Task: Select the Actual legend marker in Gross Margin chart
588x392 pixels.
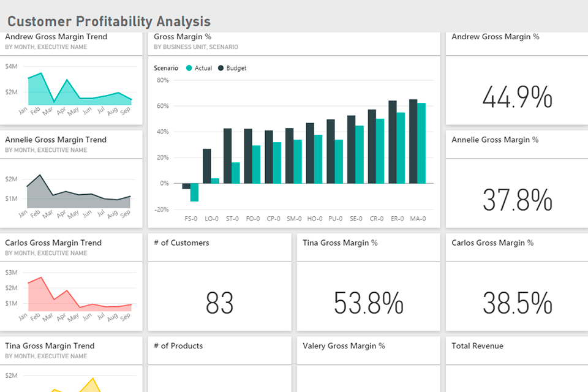Action: point(190,68)
